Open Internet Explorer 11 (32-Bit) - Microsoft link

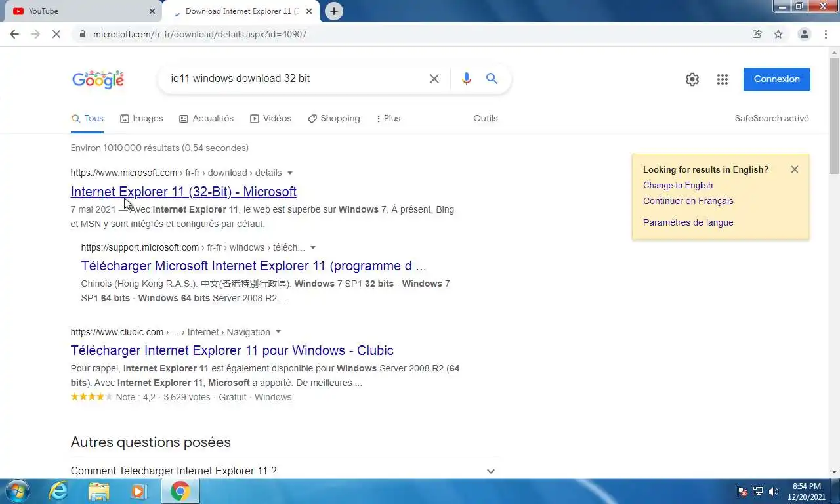(x=184, y=192)
